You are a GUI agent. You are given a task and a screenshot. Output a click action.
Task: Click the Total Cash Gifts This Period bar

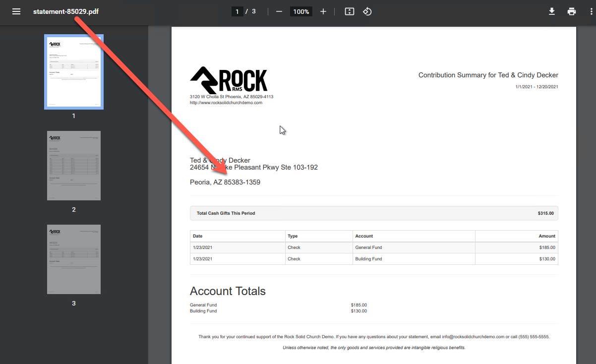[374, 213]
